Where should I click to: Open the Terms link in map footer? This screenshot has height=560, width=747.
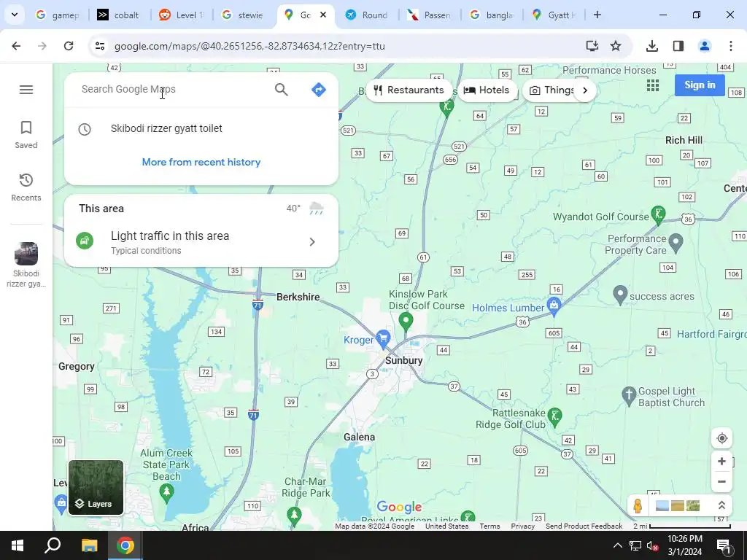489,526
